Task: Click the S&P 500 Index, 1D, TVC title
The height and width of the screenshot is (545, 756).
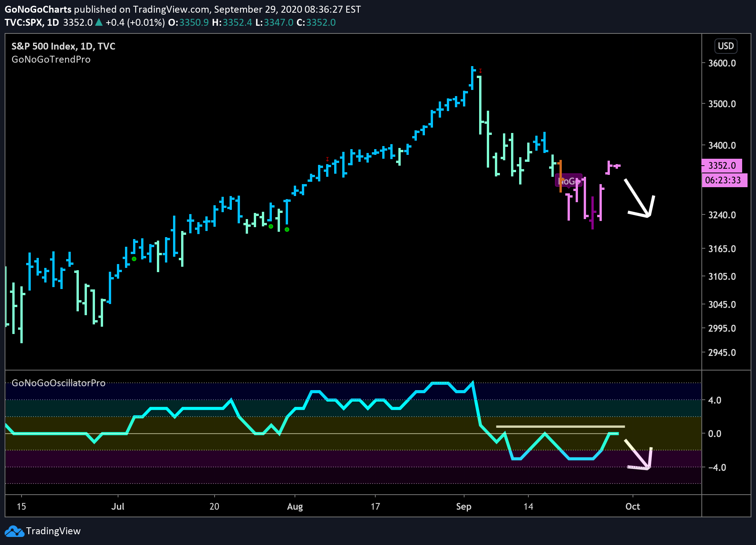Action: coord(63,46)
